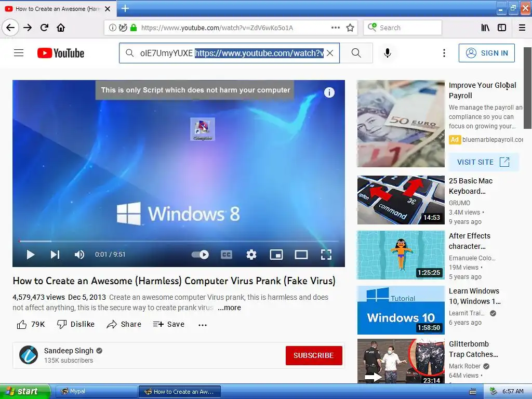Click the URL address bar
Image resolution: width=532 pixels, height=399 pixels.
[x=231, y=28]
